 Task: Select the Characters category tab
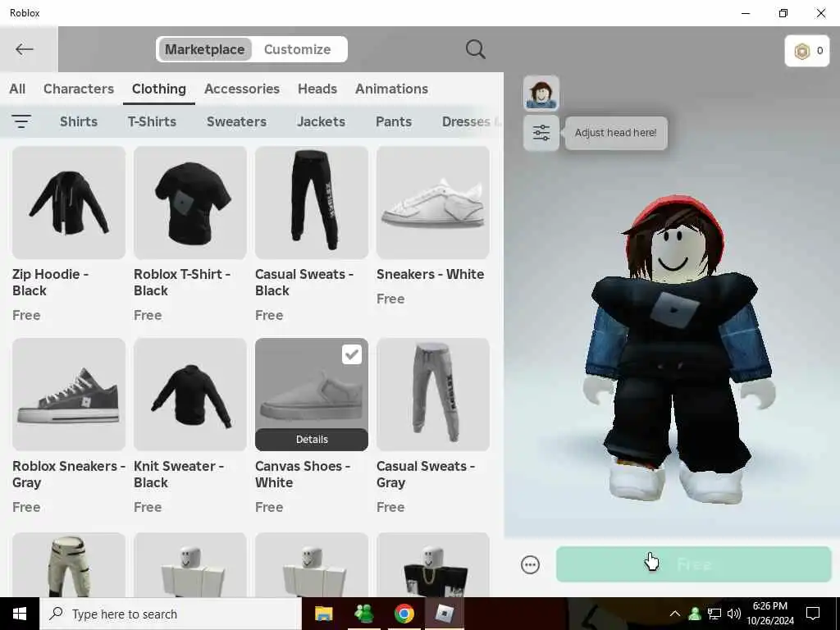[x=79, y=89]
